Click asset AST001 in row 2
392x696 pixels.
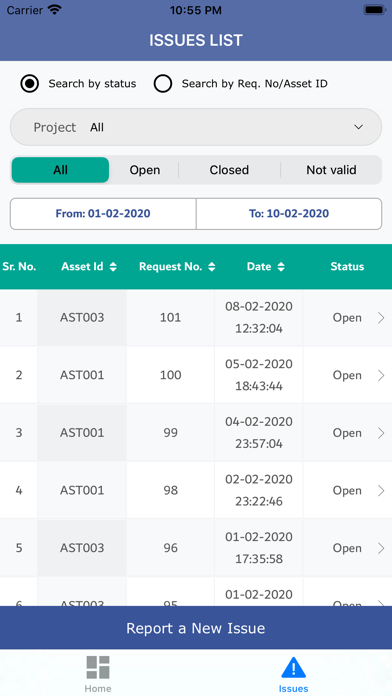coord(82,376)
